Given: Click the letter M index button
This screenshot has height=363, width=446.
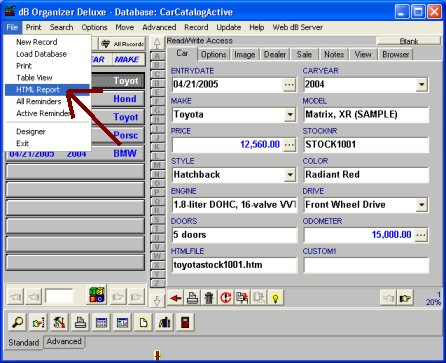Looking at the screenshot, I should (157, 165).
